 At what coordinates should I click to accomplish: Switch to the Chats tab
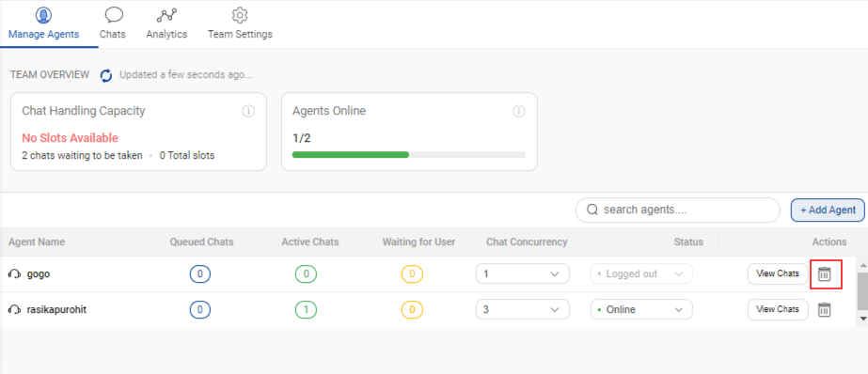(x=113, y=23)
